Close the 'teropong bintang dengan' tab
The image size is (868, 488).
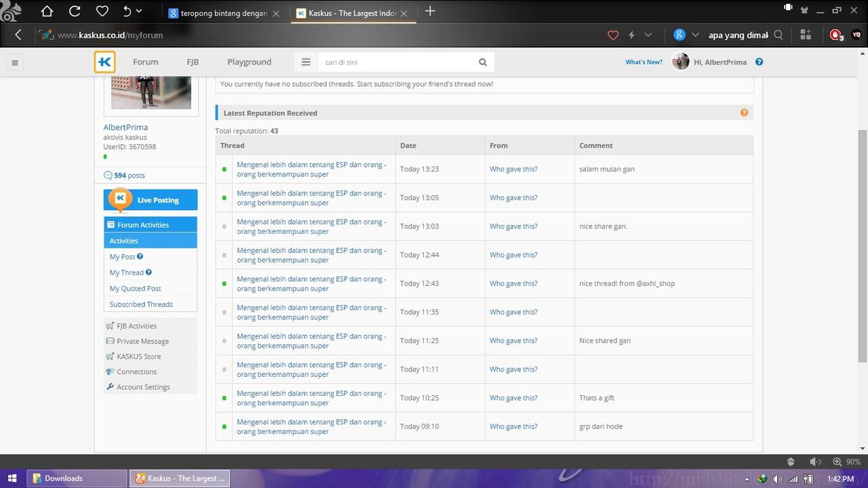[275, 13]
